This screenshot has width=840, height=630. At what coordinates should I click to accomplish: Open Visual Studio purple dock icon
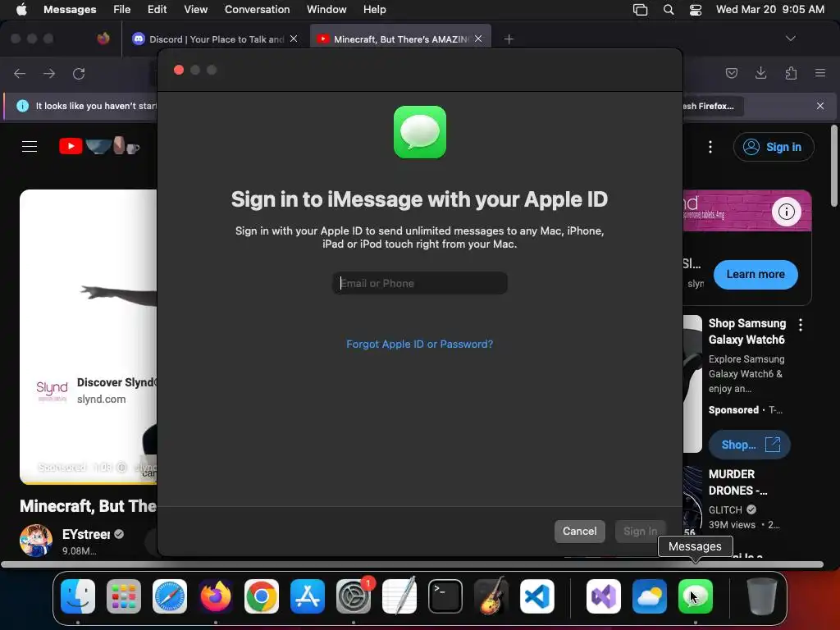tap(604, 596)
